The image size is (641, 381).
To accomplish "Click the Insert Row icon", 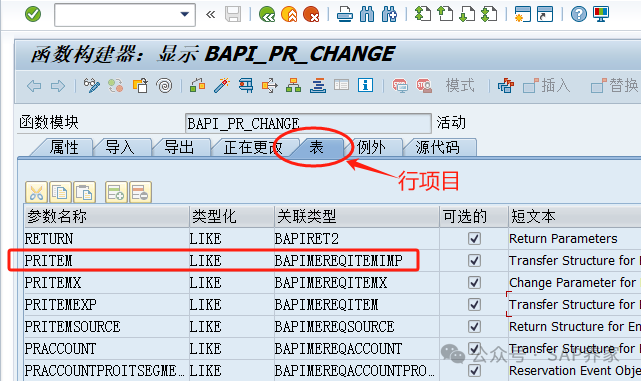I will (x=116, y=192).
